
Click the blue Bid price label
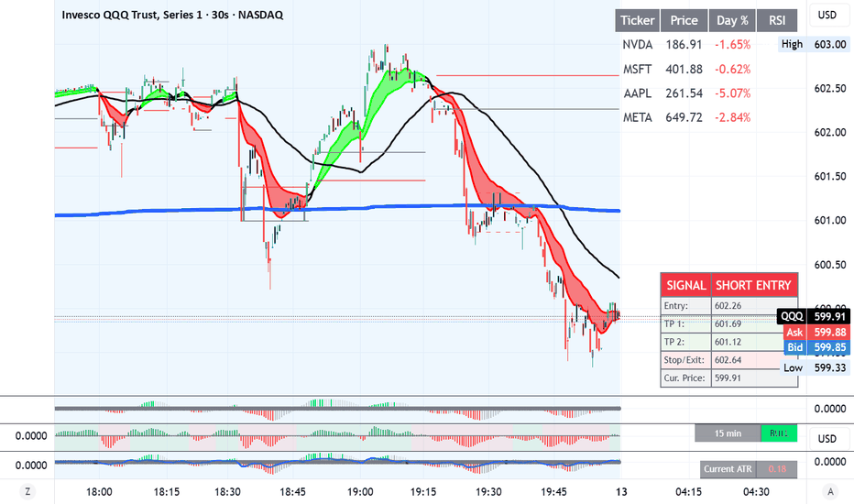pos(816,347)
